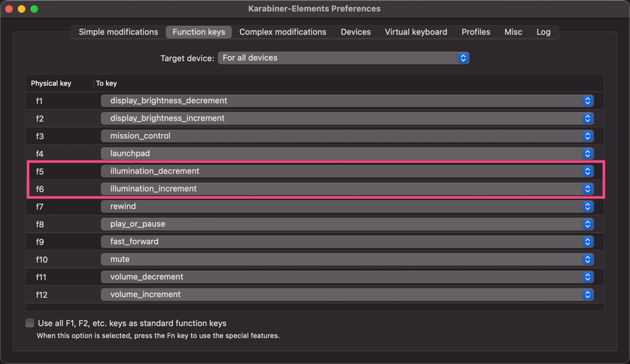Change the f3 mission_control mapping
Viewport: 630px width, 364px height.
pyautogui.click(x=347, y=136)
